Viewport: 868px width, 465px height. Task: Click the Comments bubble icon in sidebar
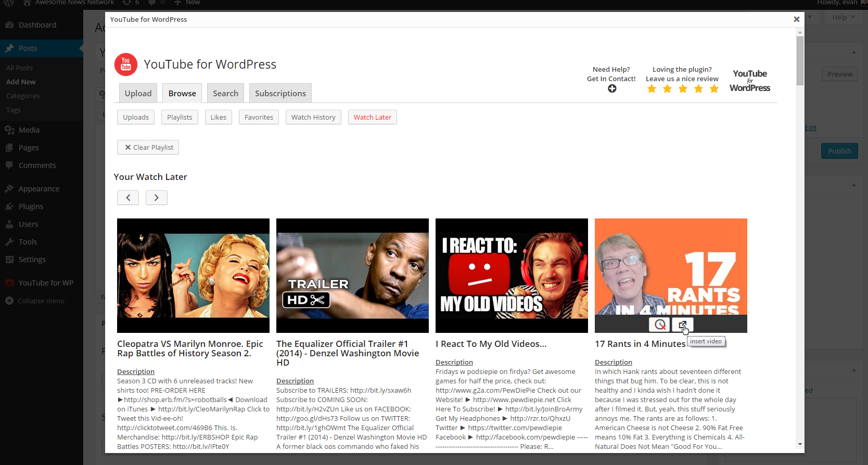[9, 165]
